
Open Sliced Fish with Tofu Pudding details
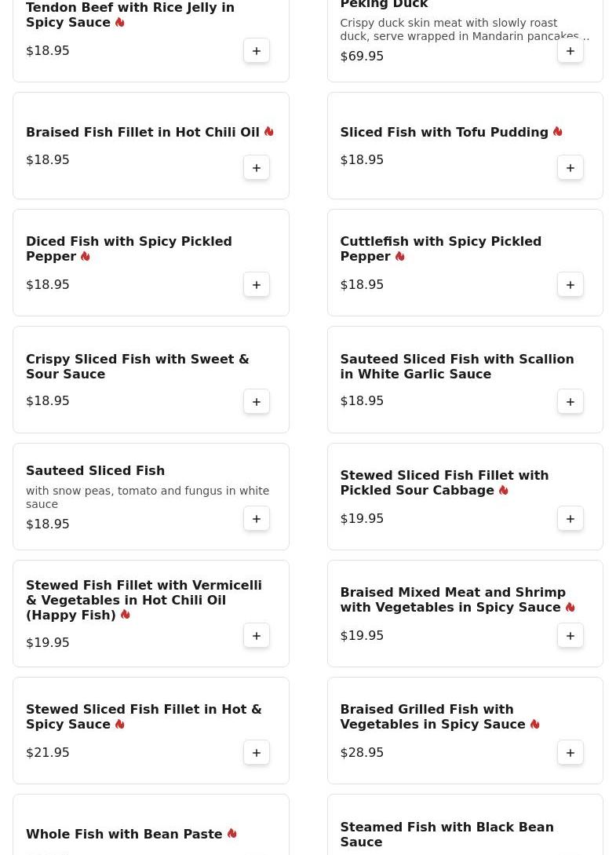click(x=443, y=133)
